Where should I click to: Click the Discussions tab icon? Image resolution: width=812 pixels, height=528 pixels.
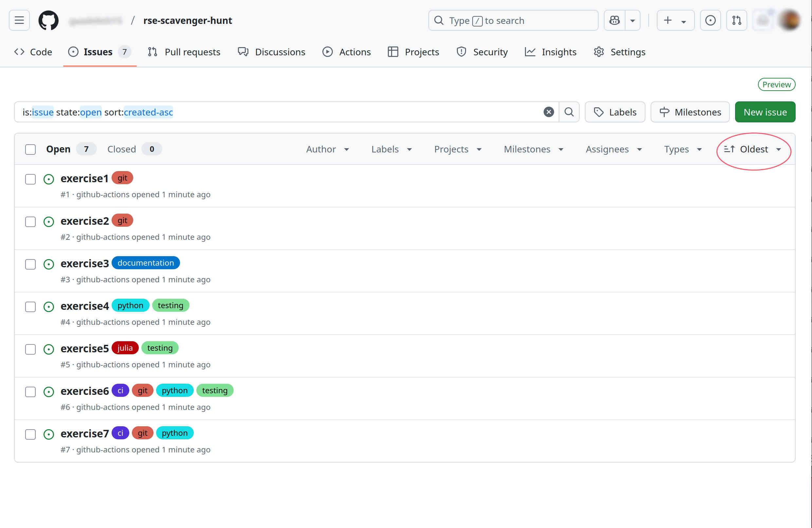click(x=243, y=52)
